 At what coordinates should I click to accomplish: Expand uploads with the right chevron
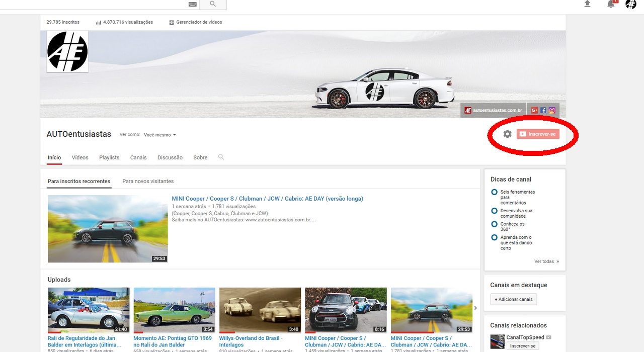tap(475, 308)
